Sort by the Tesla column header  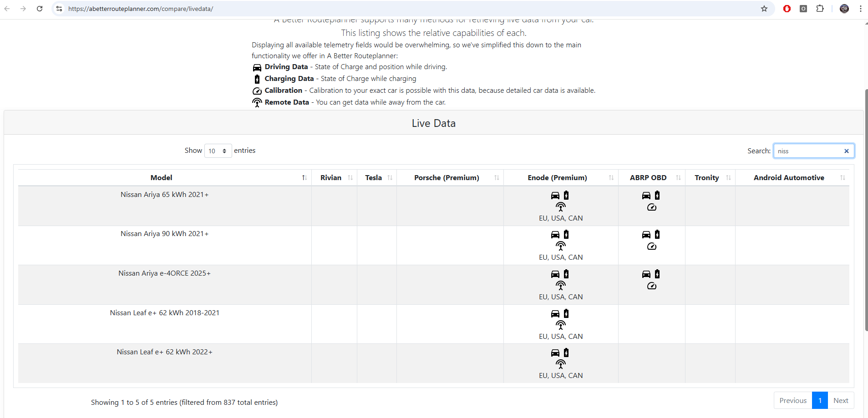point(374,178)
